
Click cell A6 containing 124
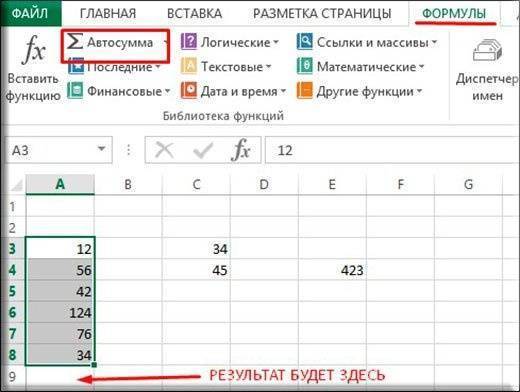pyautogui.click(x=60, y=312)
